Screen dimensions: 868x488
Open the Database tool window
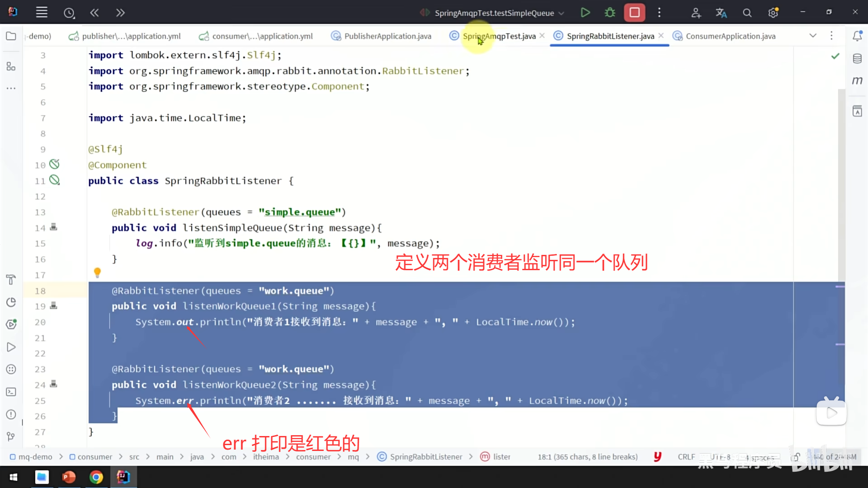tap(857, 59)
